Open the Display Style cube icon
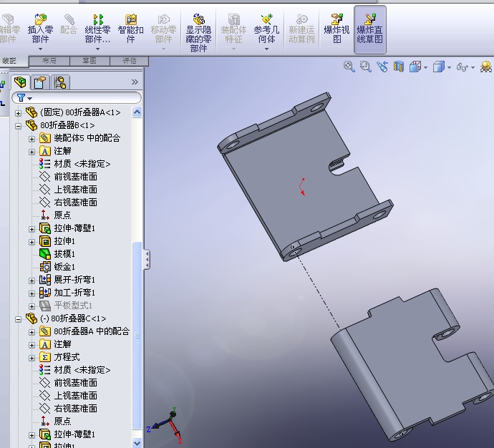 click(x=439, y=67)
